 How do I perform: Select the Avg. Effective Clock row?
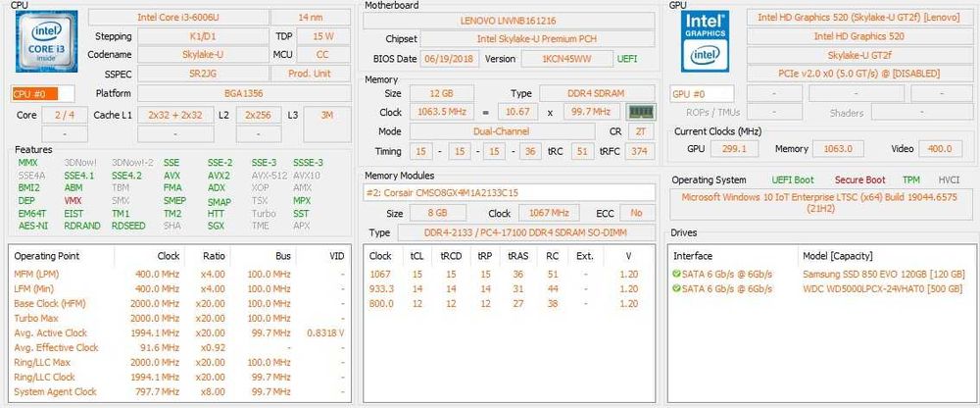pos(179,347)
